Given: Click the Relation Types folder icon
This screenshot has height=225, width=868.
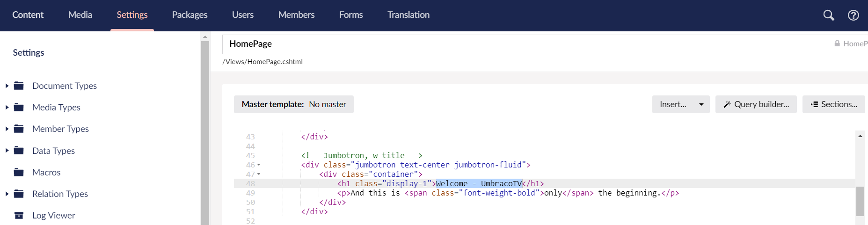Looking at the screenshot, I should 19,194.
